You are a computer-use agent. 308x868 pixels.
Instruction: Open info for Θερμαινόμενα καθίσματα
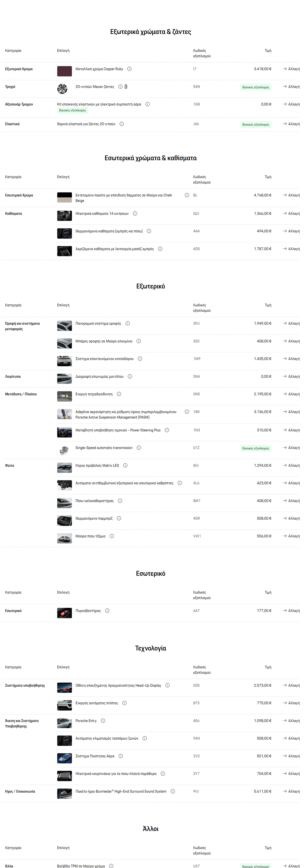point(149,231)
